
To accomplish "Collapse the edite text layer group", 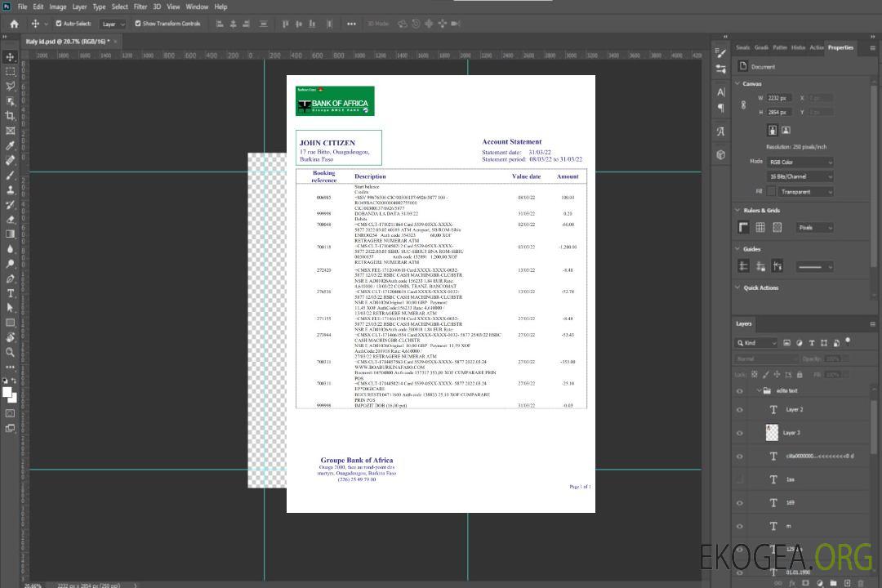I will (756, 391).
